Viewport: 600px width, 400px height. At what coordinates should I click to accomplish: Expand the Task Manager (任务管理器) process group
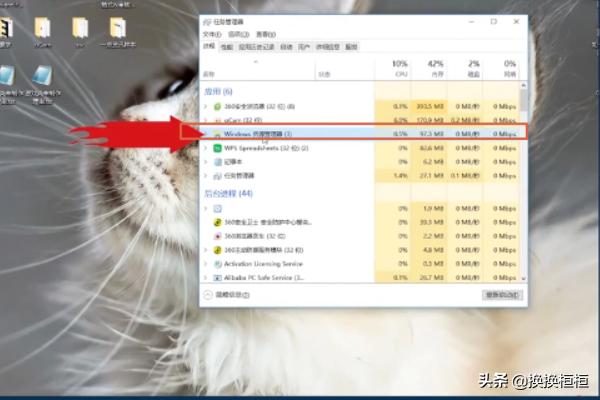pyautogui.click(x=206, y=176)
